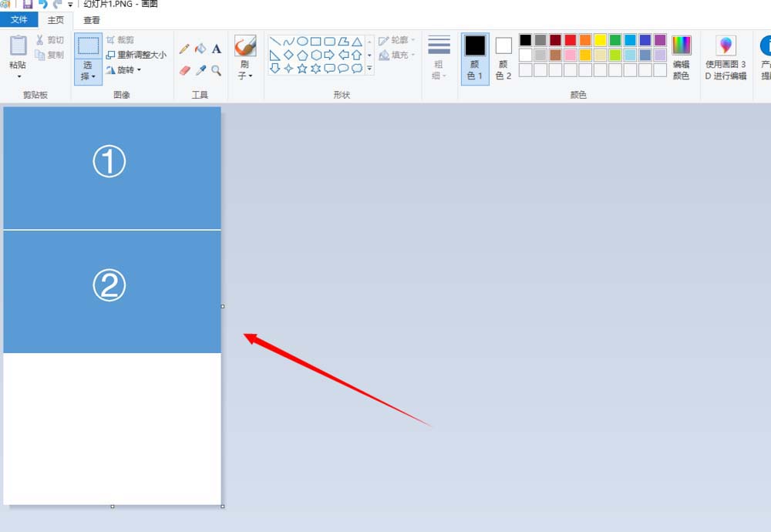Choose the Left arrow shape
Image resolution: width=771 pixels, height=532 pixels.
(x=343, y=55)
